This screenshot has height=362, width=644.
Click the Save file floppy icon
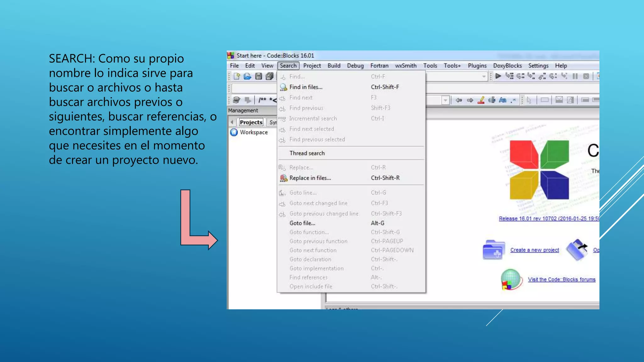point(258,76)
